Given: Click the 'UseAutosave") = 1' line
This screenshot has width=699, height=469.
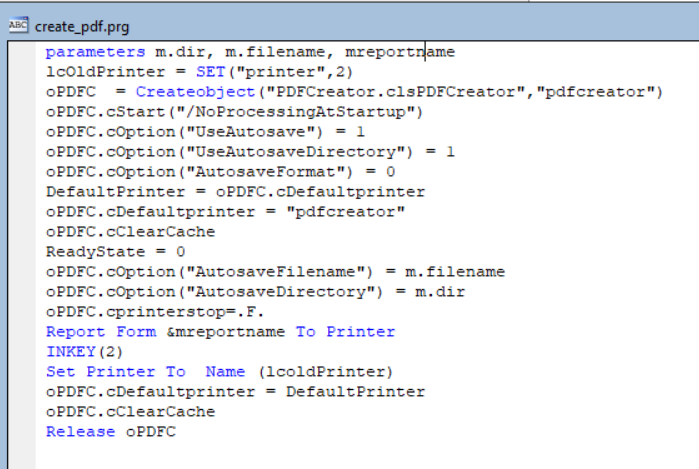Looking at the screenshot, I should [x=206, y=132].
